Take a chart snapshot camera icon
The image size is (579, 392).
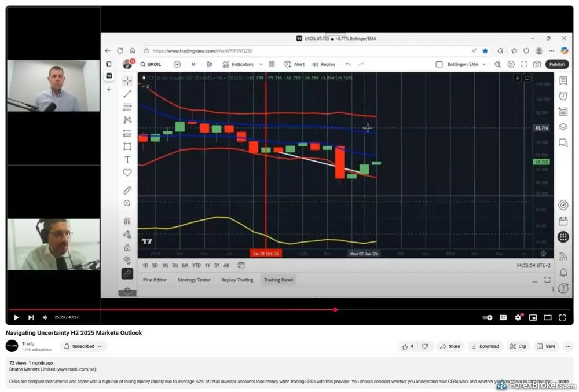[537, 64]
